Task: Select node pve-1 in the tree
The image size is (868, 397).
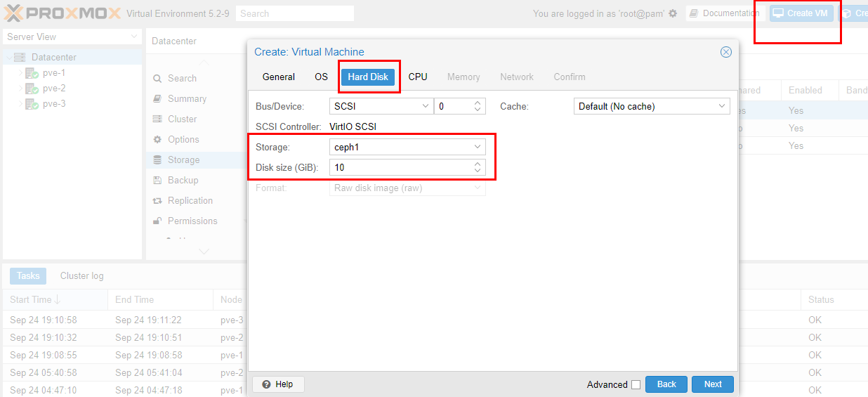Action: coord(54,73)
